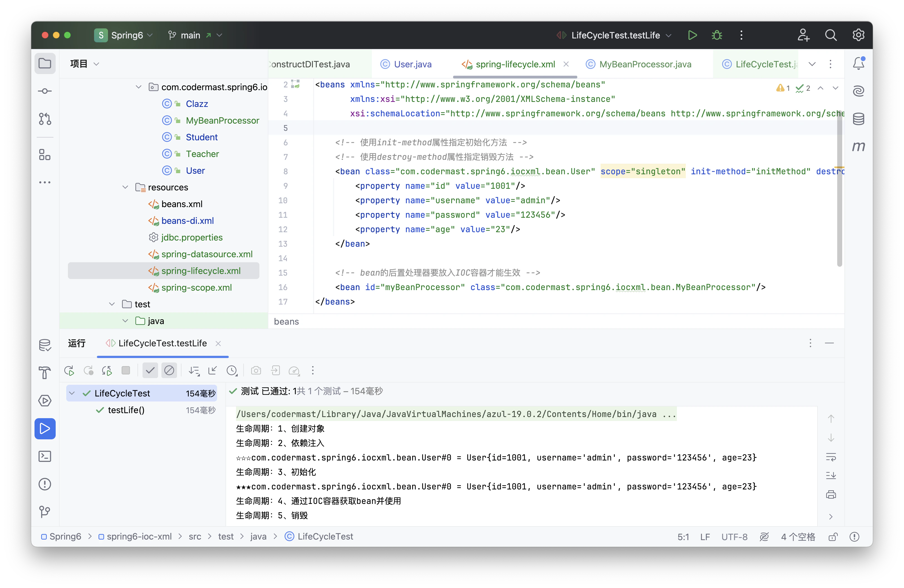Collapse the resources folder
The width and height of the screenshot is (904, 588).
125,187
